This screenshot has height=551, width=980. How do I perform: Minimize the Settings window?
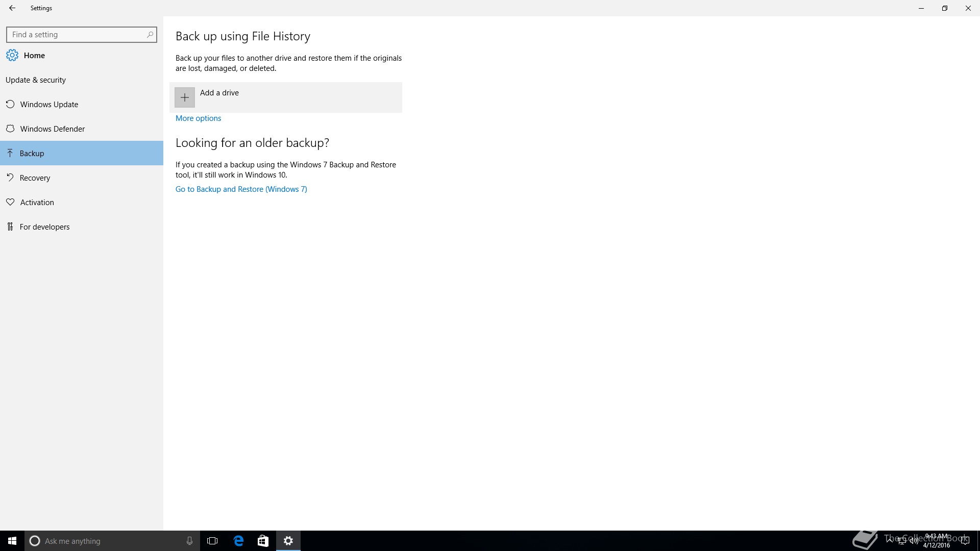coord(921,8)
